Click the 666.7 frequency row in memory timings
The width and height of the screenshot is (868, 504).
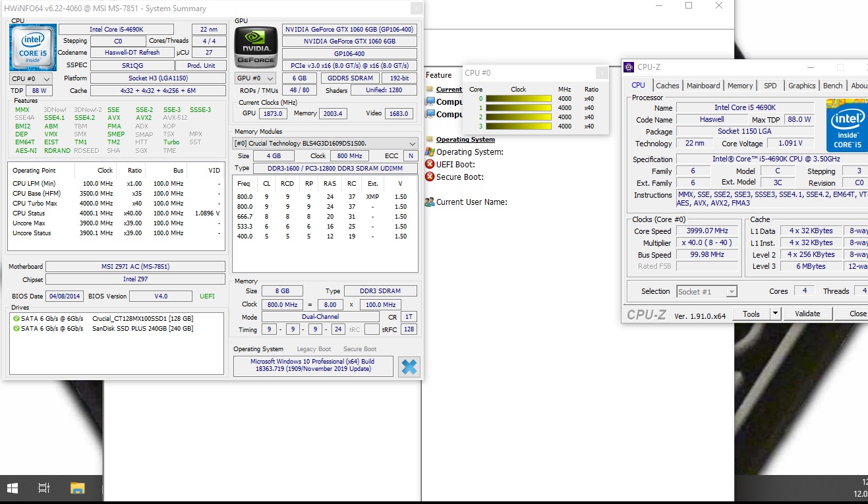(325, 217)
